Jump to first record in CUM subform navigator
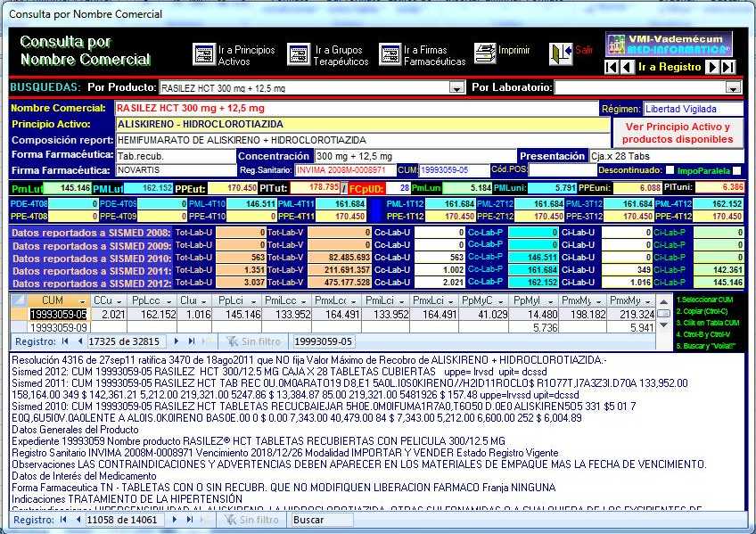Image resolution: width=756 pixels, height=534 pixels. point(65,341)
